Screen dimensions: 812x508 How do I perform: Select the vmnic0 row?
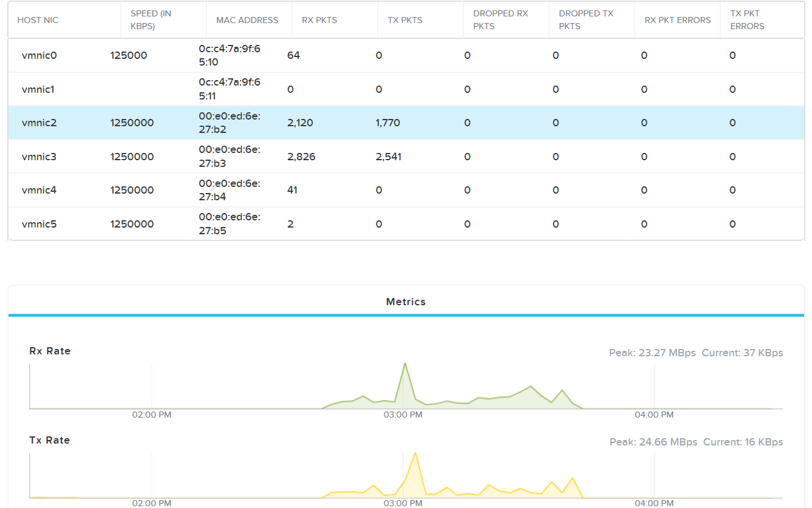(406, 55)
